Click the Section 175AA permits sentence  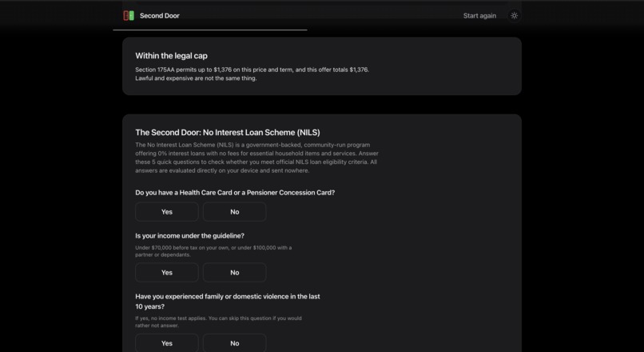252,70
